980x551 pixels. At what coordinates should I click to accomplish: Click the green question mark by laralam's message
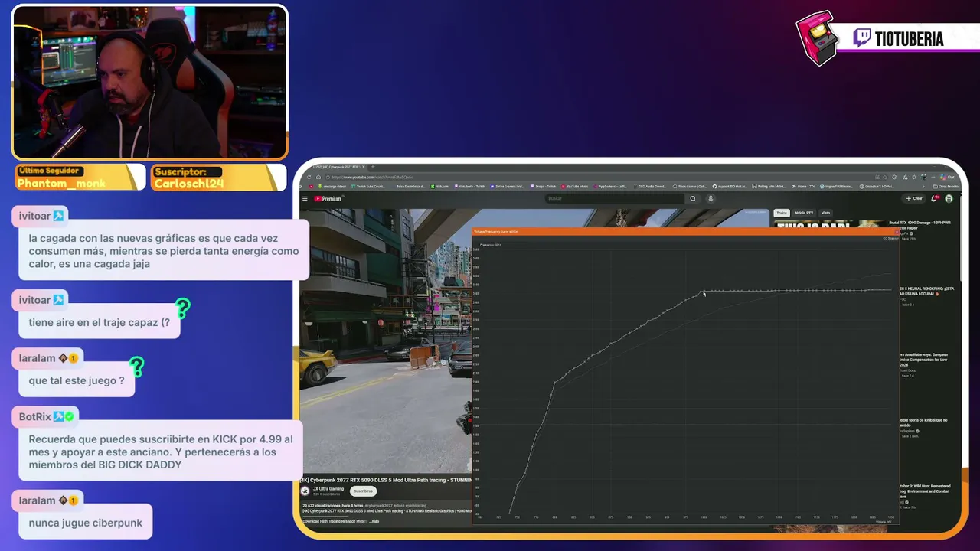[x=137, y=367]
